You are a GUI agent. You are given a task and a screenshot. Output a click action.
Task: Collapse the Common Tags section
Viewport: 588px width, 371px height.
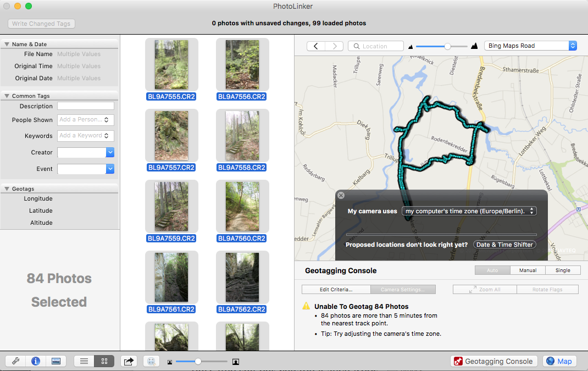point(7,96)
